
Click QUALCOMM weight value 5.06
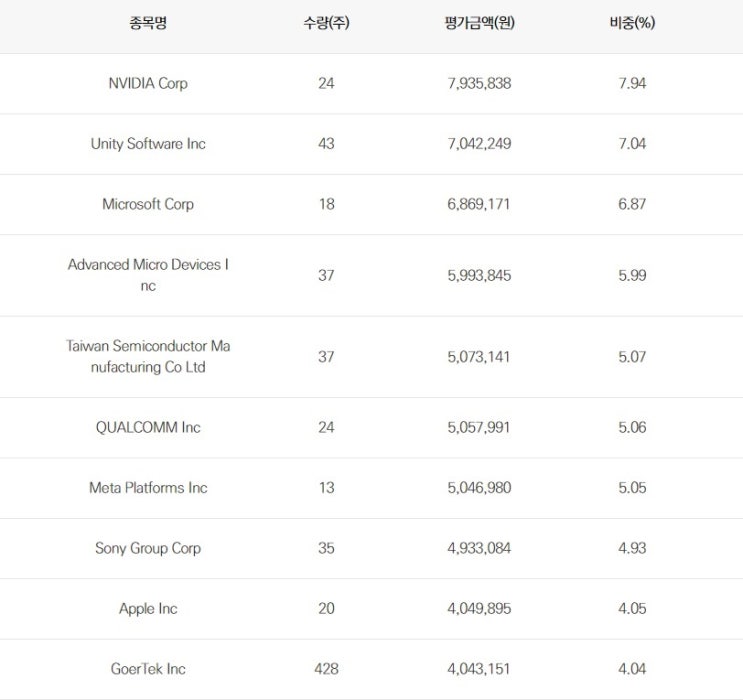click(x=632, y=427)
